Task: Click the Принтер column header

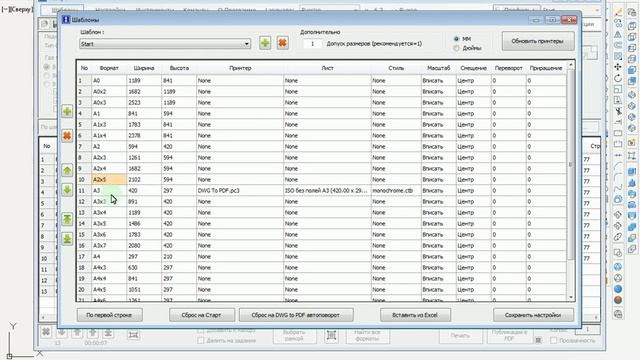Action: (240, 68)
